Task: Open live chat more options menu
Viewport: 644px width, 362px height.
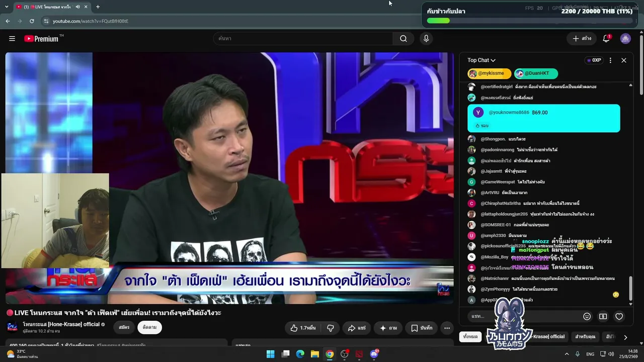Action: (610, 60)
